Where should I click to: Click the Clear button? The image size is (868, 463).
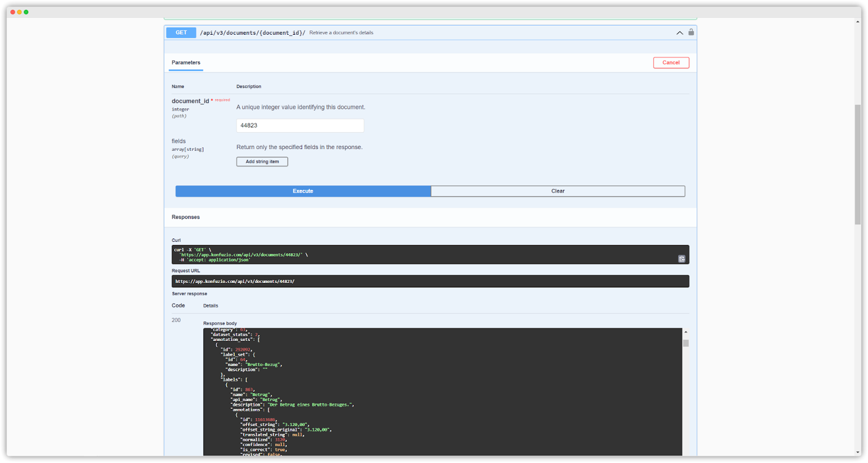pyautogui.click(x=558, y=191)
